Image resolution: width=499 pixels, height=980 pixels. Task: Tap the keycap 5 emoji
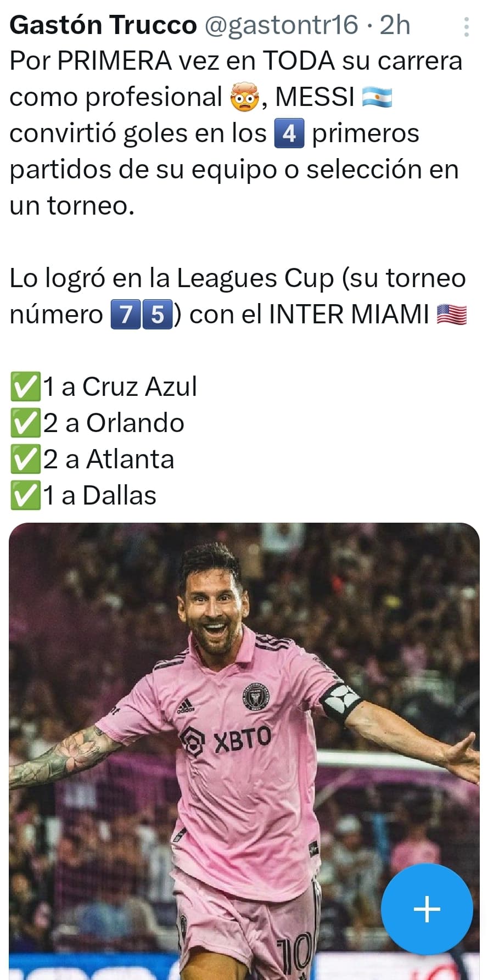[x=158, y=315]
